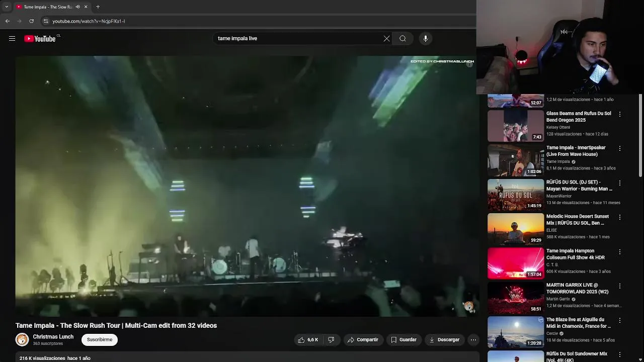Image resolution: width=644 pixels, height=362 pixels.
Task: Focus the address bar URL
Action: pos(89,21)
